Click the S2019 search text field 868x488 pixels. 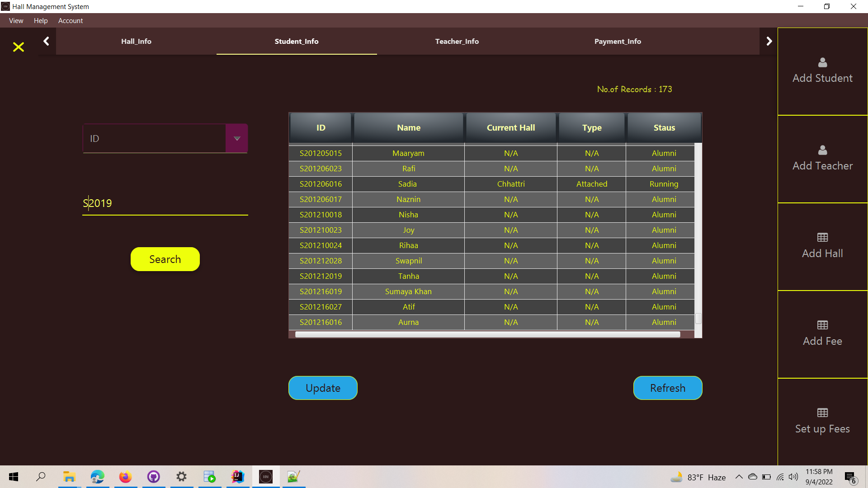point(165,203)
